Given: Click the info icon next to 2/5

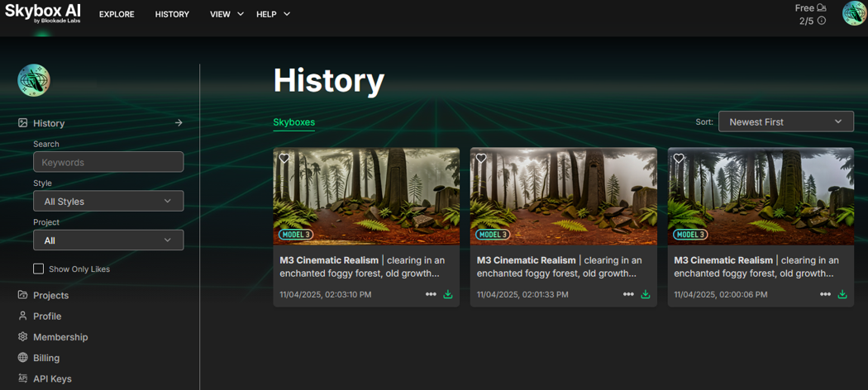Looking at the screenshot, I should (x=822, y=21).
